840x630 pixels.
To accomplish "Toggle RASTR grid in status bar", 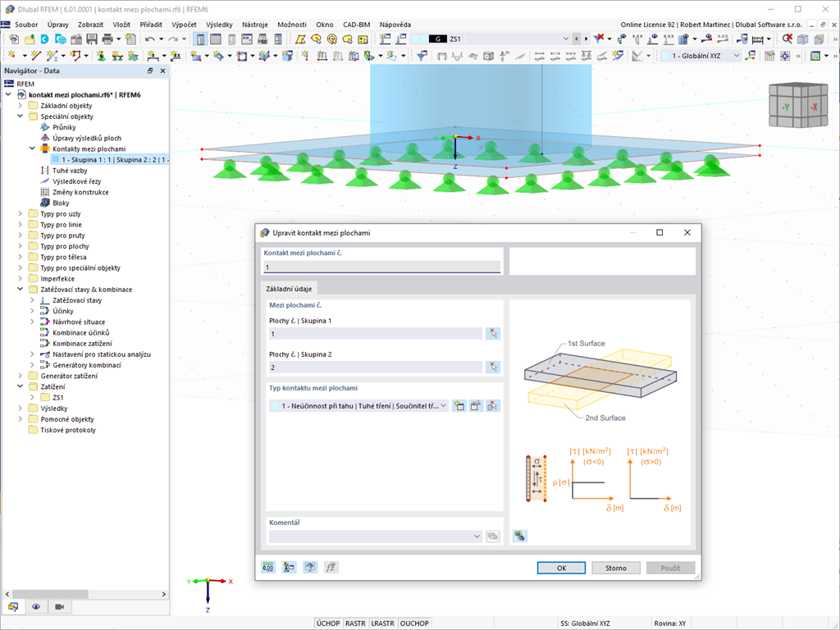I will pos(355,623).
